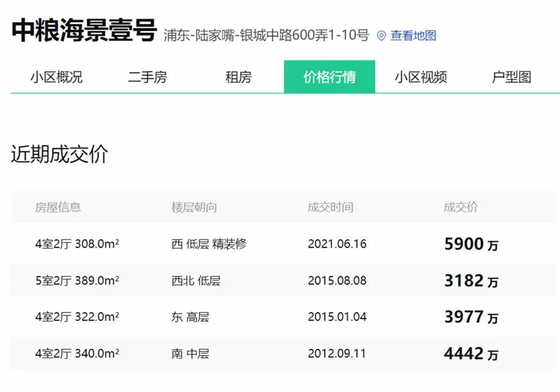
Task: Open the 二手房 tab
Action: tap(147, 77)
